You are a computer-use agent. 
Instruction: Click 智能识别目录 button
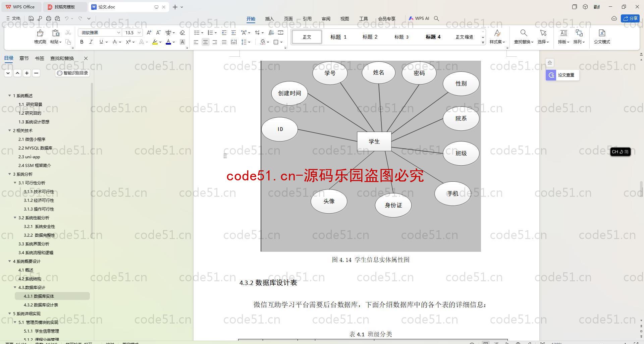click(72, 73)
